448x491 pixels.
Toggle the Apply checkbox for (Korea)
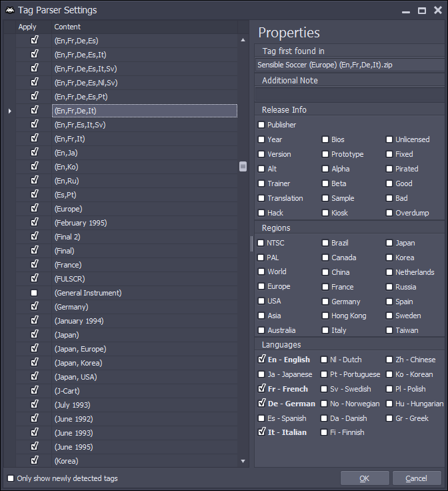[35, 460]
